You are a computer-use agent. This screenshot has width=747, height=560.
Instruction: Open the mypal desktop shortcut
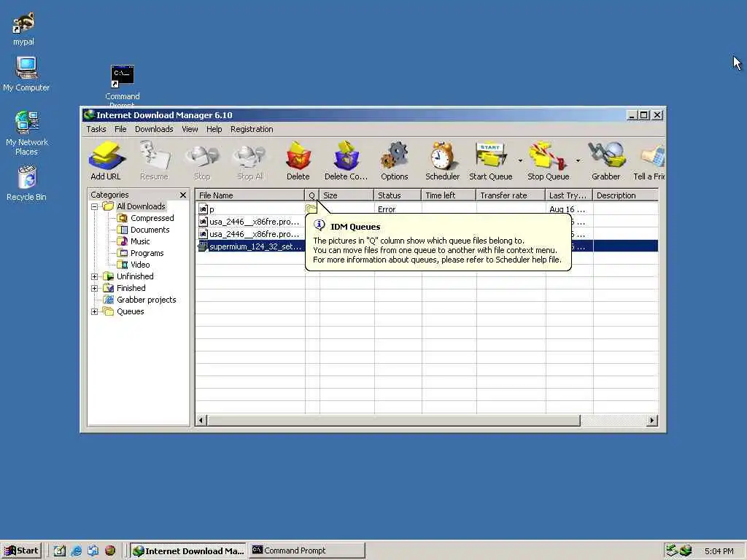click(x=23, y=28)
